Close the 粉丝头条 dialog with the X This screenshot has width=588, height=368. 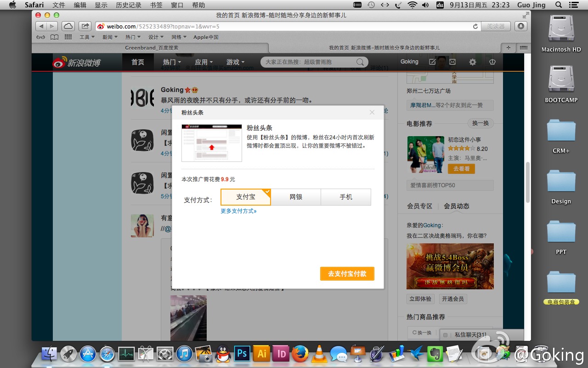pos(372,112)
